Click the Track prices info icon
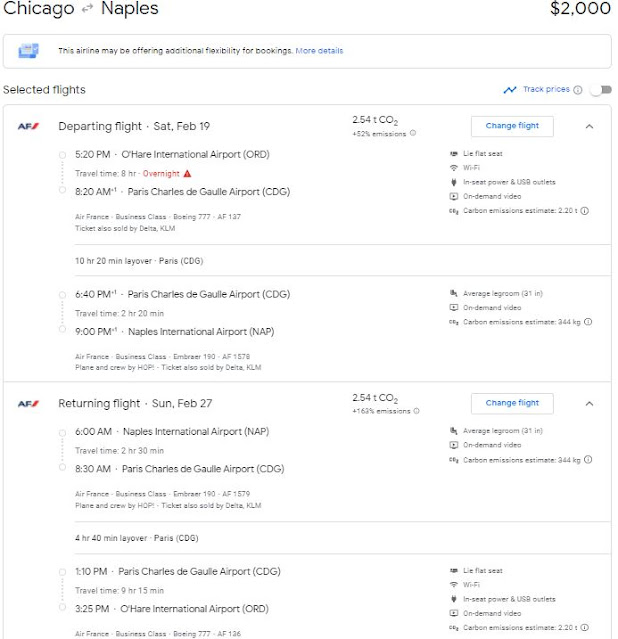Image resolution: width=618 pixels, height=639 pixels. [x=578, y=90]
